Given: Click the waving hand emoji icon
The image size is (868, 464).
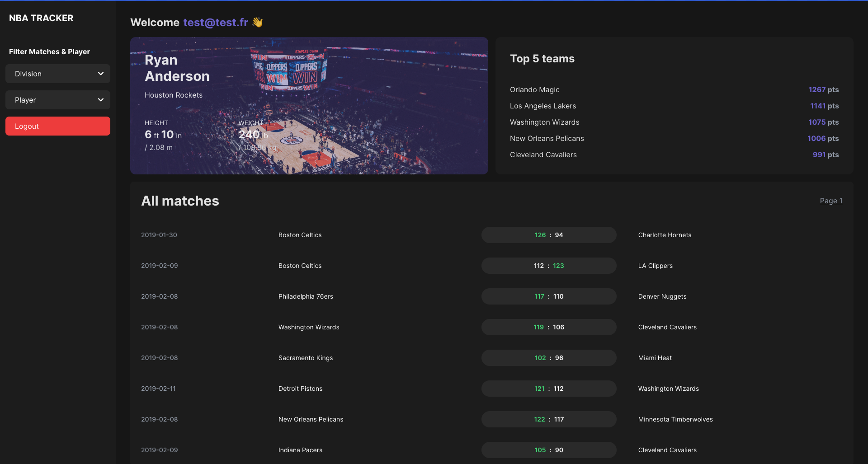Looking at the screenshot, I should (x=258, y=22).
